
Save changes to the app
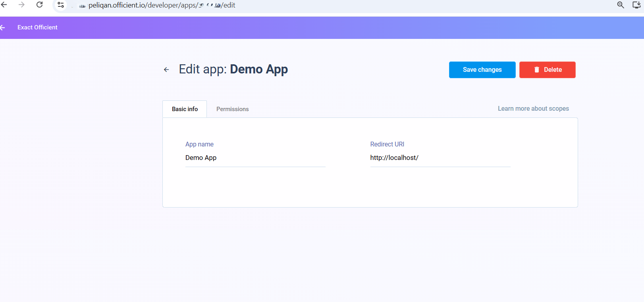tap(482, 70)
